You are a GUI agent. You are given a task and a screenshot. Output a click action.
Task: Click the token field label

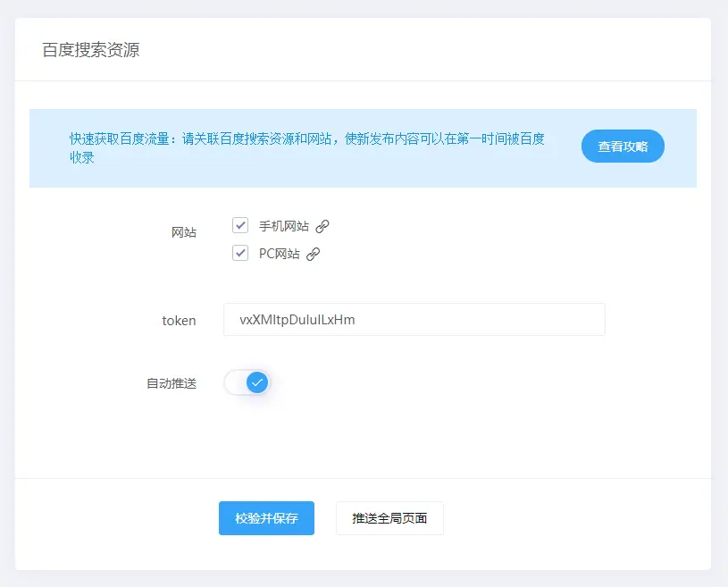tap(179, 320)
